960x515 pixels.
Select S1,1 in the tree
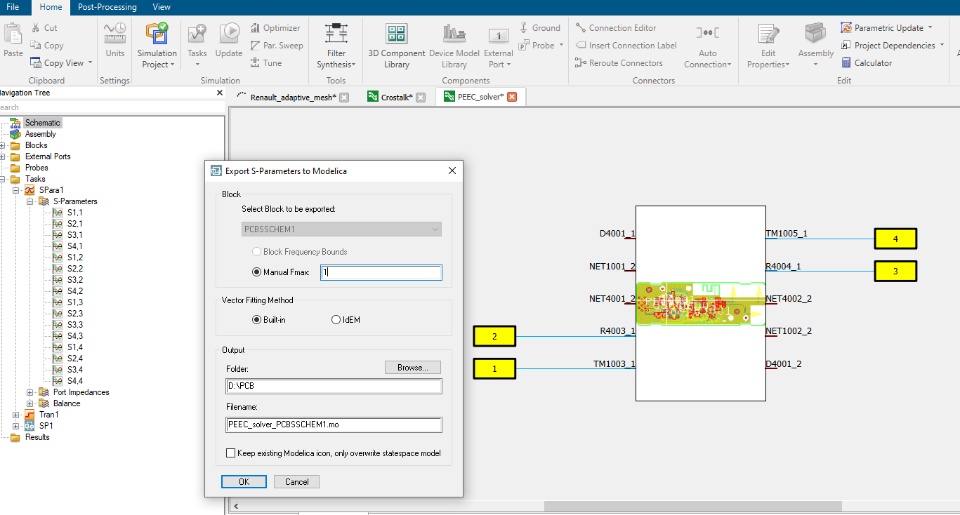[75, 212]
